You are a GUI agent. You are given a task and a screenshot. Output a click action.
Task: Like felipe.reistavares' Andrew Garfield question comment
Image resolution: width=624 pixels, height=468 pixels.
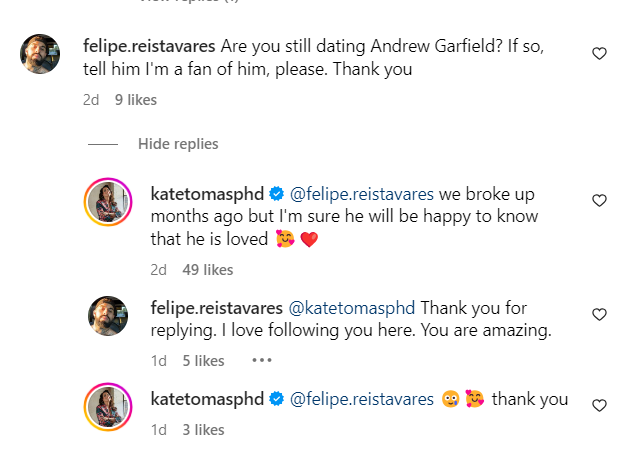[599, 54]
